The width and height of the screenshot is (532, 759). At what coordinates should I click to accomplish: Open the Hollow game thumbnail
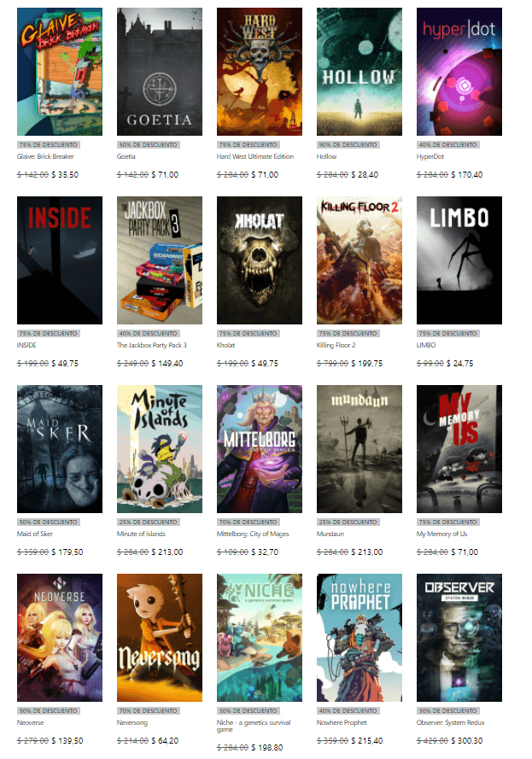coord(360,72)
